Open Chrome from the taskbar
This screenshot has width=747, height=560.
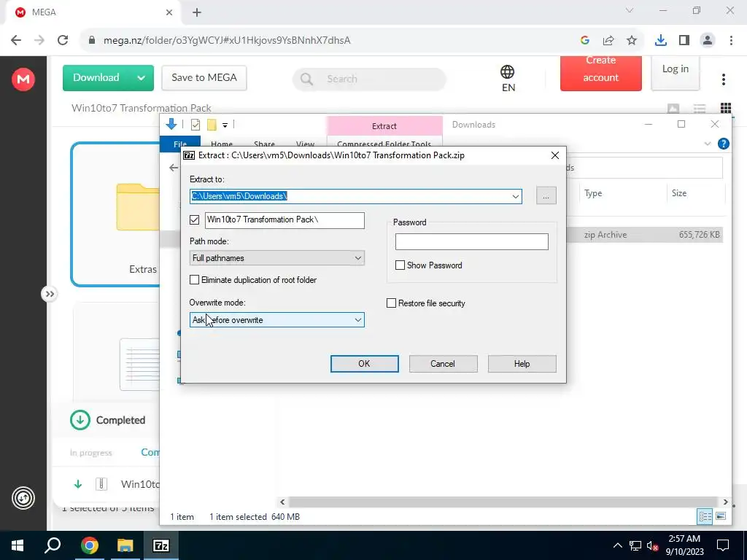pyautogui.click(x=89, y=545)
